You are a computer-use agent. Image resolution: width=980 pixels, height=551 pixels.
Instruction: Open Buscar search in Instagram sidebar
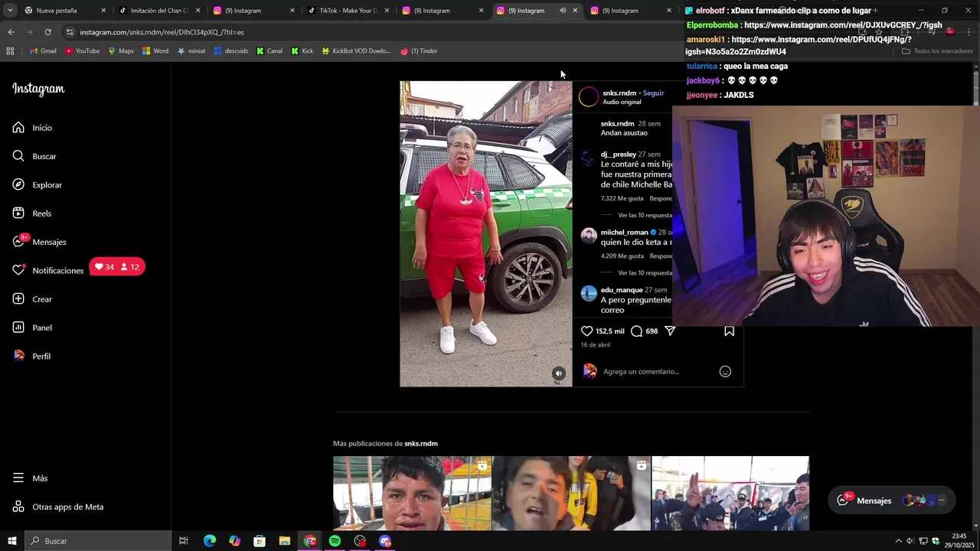coord(34,156)
